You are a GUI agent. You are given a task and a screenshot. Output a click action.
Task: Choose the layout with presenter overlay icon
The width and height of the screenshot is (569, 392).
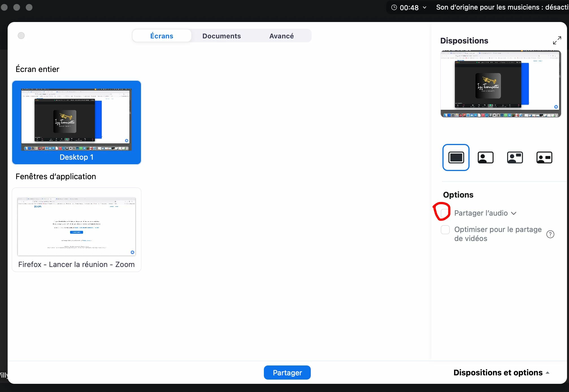coord(485,157)
